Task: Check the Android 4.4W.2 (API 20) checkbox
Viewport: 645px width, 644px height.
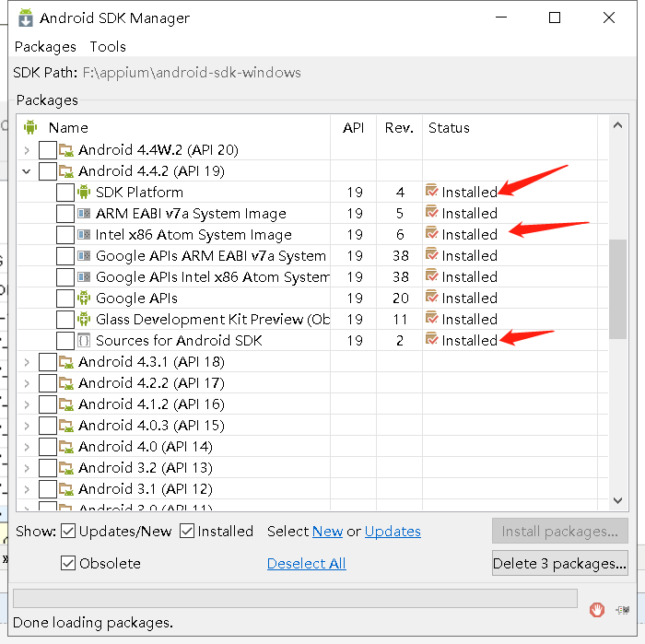Action: pos(48,150)
